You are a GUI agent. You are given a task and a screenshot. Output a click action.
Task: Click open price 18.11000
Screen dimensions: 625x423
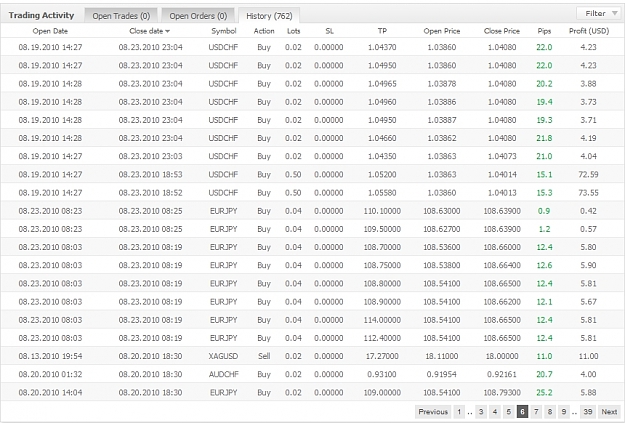click(x=442, y=356)
